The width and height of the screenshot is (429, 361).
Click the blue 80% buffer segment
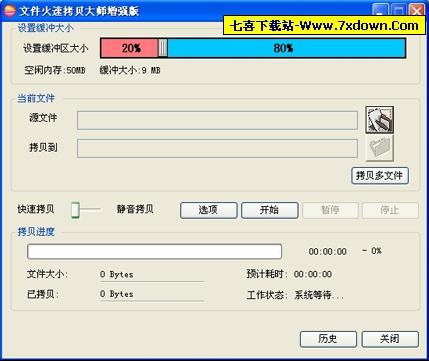(286, 48)
